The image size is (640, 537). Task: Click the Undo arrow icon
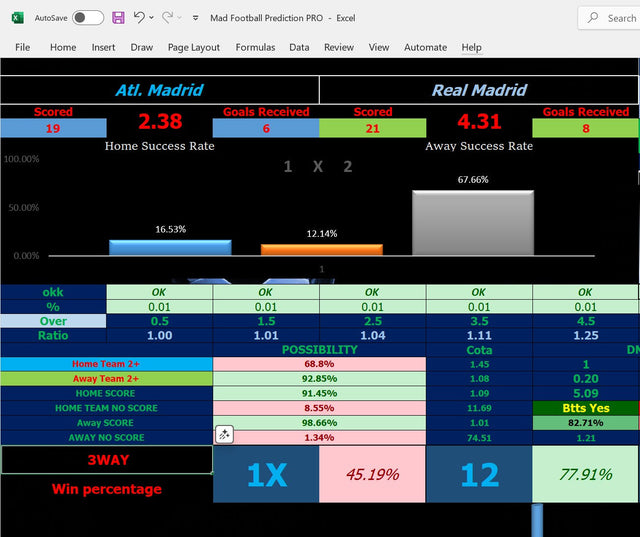(139, 18)
